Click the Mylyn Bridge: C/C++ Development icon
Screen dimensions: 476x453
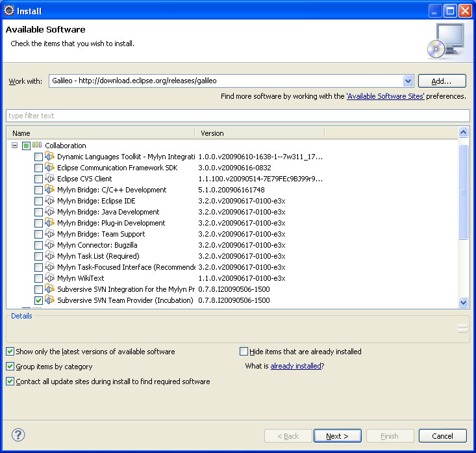coord(49,190)
